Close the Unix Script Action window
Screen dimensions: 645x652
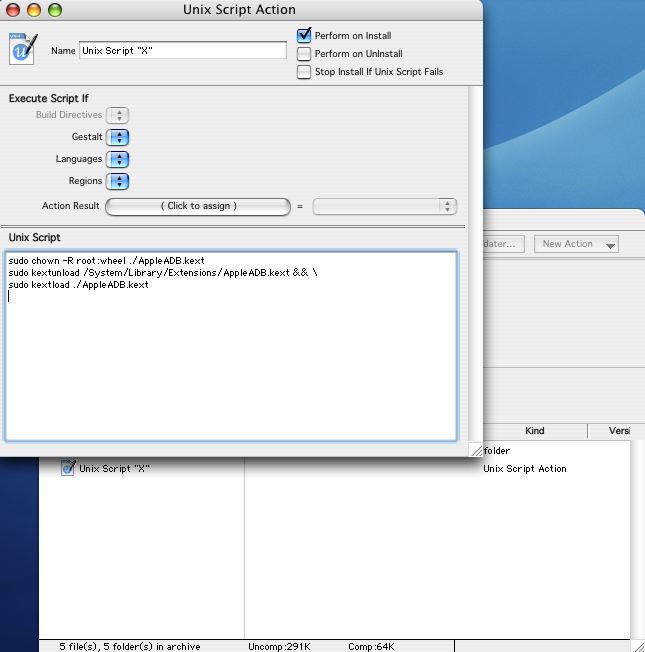(13, 10)
